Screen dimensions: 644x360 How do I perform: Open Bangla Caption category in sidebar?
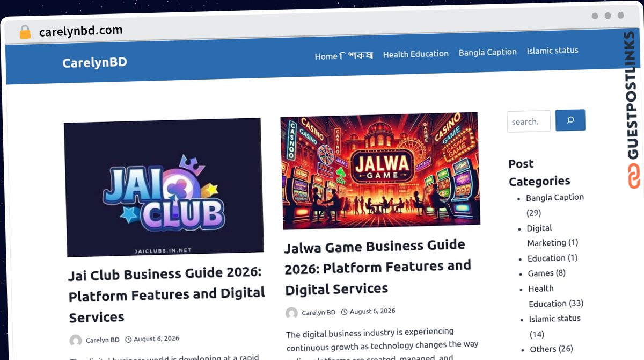pos(555,198)
